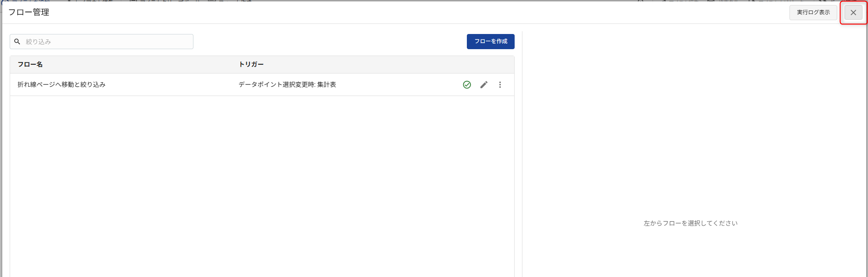Image resolution: width=868 pixels, height=277 pixels.
Task: Click the トリガー column header
Action: point(251,64)
